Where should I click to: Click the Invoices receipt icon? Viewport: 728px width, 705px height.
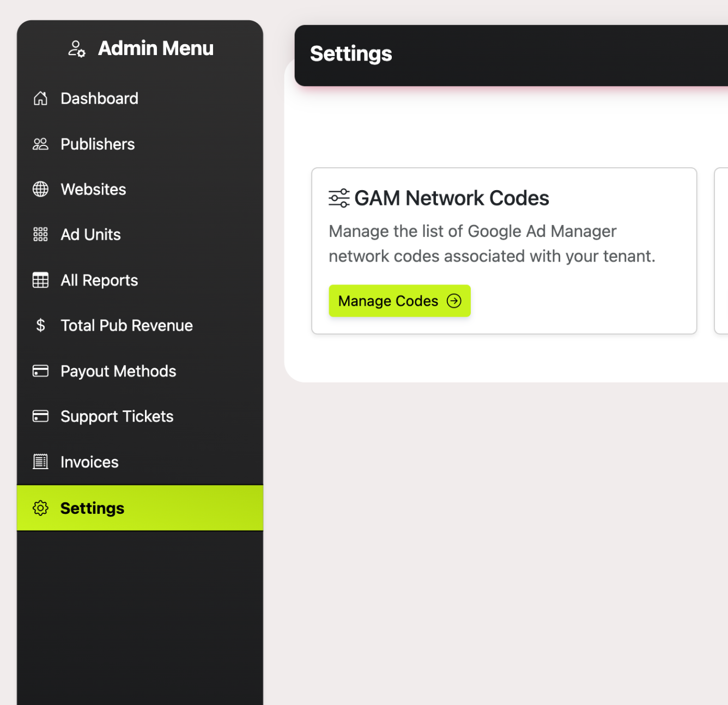tap(40, 462)
